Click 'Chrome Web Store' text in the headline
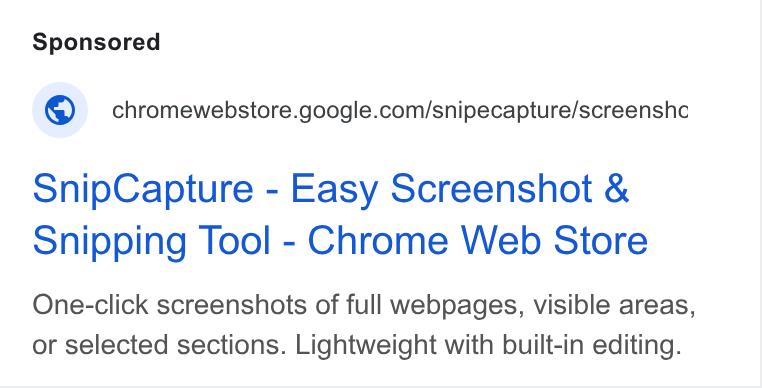This screenshot has height=388, width=762. point(478,241)
